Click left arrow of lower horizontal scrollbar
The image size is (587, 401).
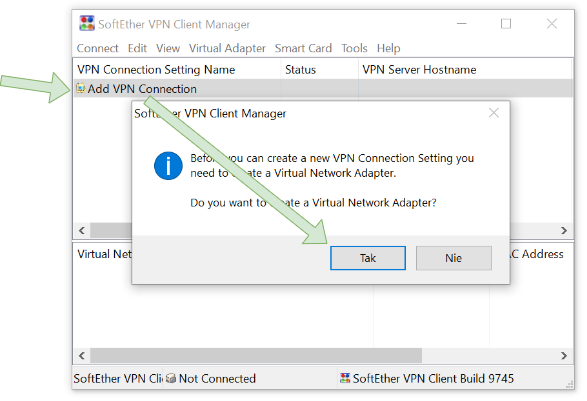(82, 355)
